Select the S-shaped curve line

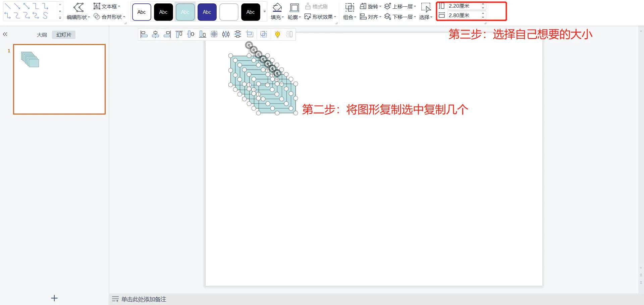(x=45, y=15)
